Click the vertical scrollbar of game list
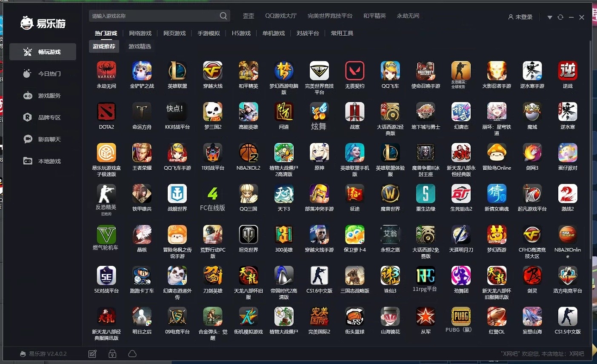This screenshot has width=597, height=364. pyautogui.click(x=590, y=149)
